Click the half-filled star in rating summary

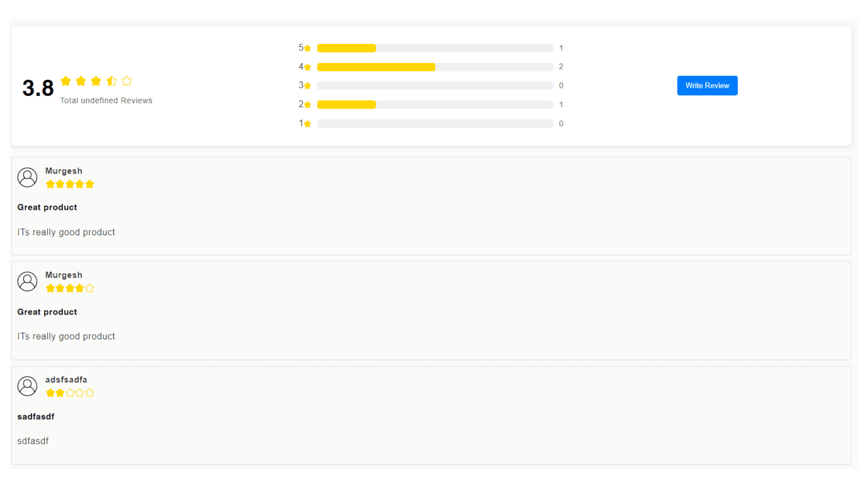(112, 81)
